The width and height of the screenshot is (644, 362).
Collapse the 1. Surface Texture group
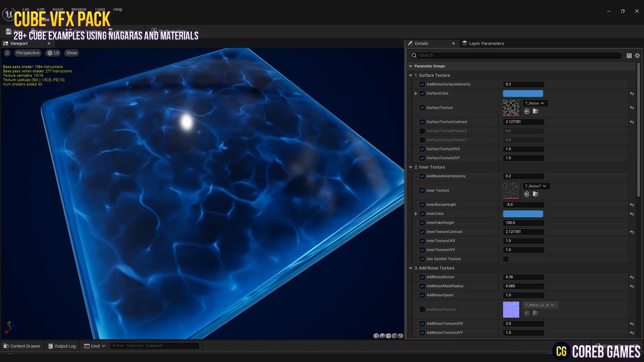(x=411, y=75)
